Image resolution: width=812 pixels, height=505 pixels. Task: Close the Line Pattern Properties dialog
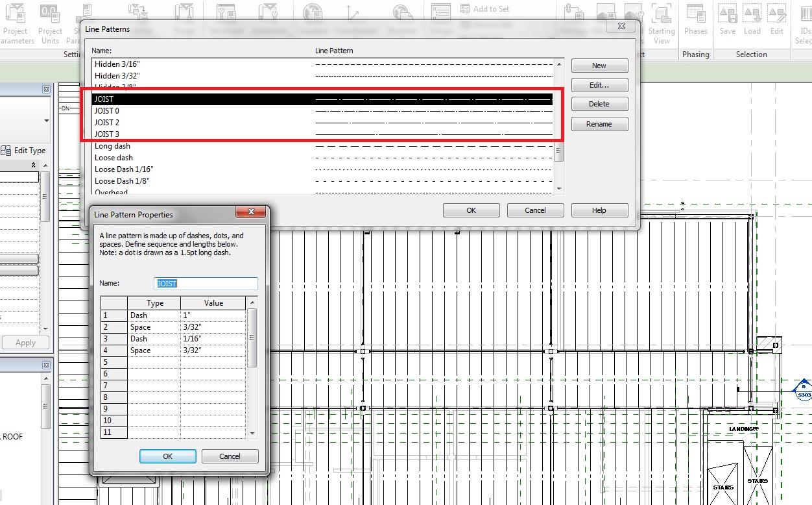pos(250,212)
